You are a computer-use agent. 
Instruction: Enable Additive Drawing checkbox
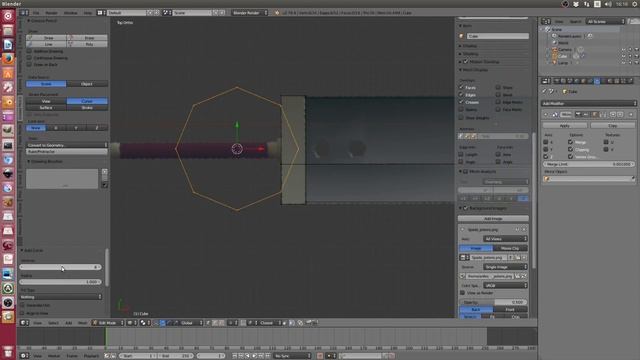coord(29,51)
